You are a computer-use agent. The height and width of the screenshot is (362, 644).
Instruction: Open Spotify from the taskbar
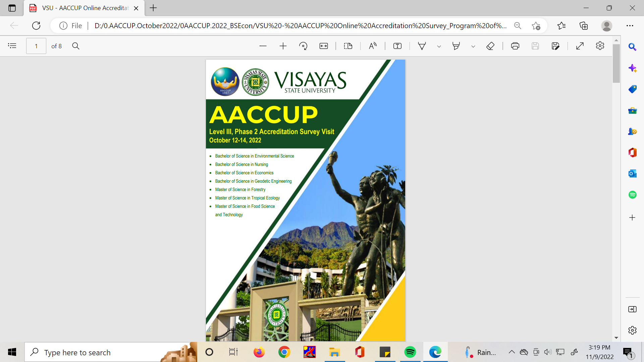click(x=410, y=352)
